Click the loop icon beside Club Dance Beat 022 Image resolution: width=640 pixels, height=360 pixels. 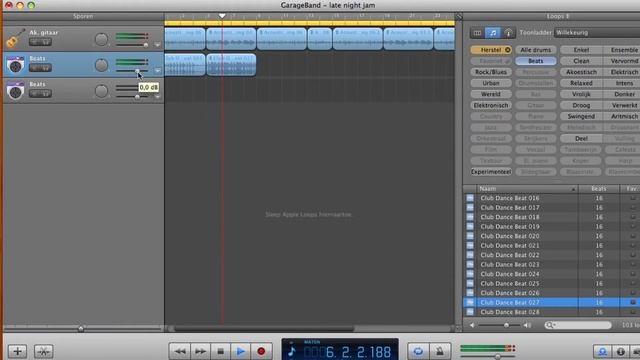tap(470, 255)
